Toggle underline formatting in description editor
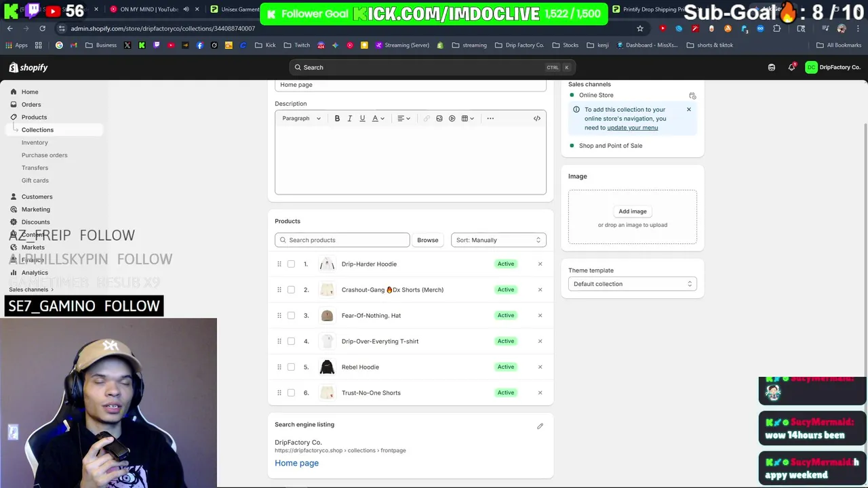The height and width of the screenshot is (488, 868). (362, 119)
